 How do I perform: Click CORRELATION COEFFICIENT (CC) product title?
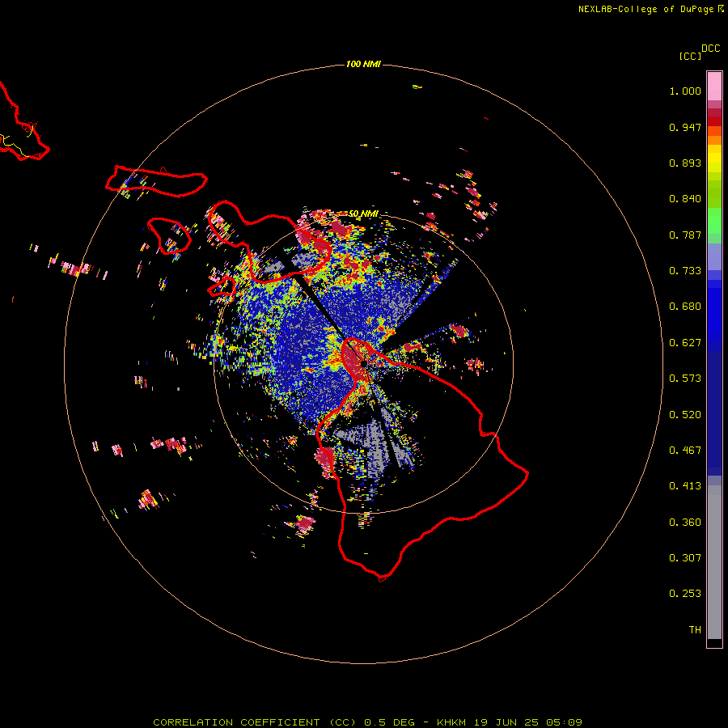pos(255,722)
